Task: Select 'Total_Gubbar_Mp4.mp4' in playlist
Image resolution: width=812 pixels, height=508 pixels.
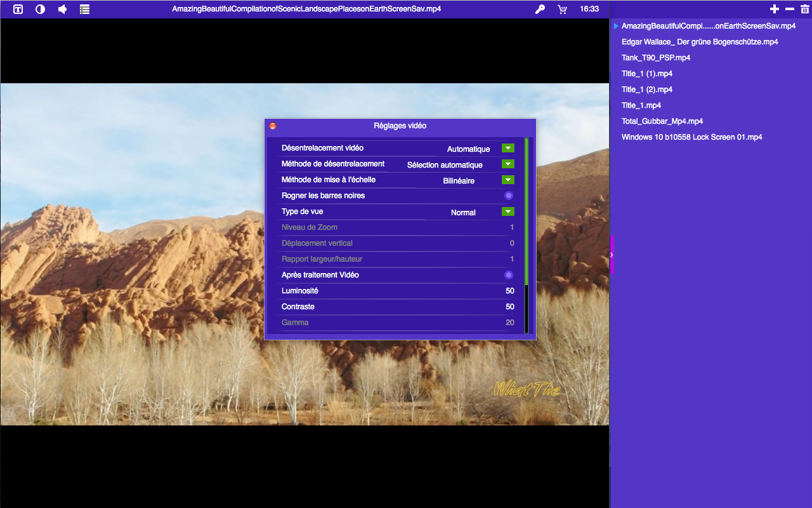Action: point(662,121)
